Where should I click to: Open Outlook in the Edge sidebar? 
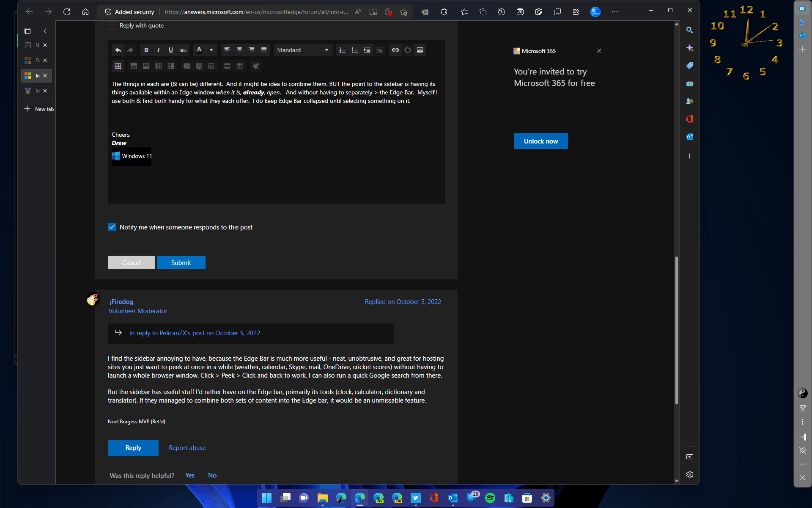click(x=690, y=137)
